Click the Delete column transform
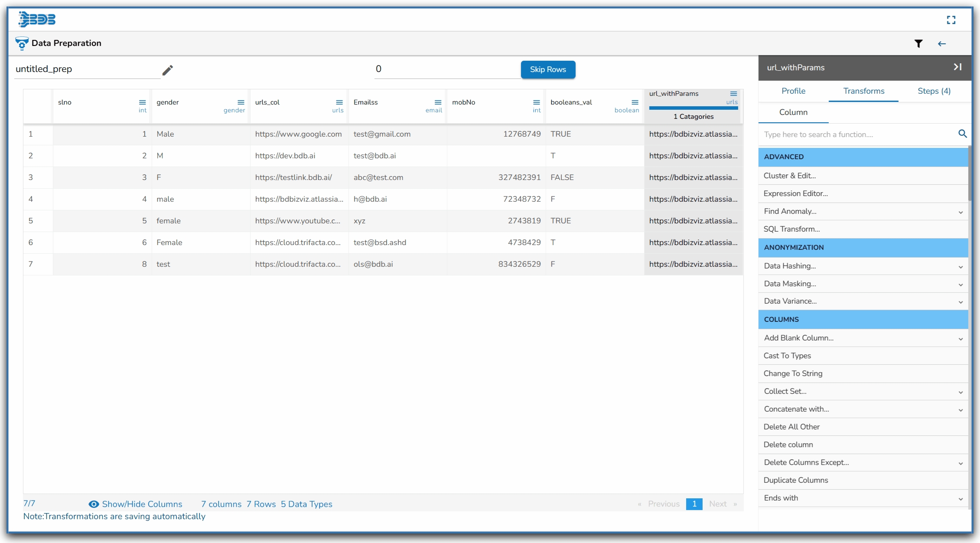 click(788, 445)
